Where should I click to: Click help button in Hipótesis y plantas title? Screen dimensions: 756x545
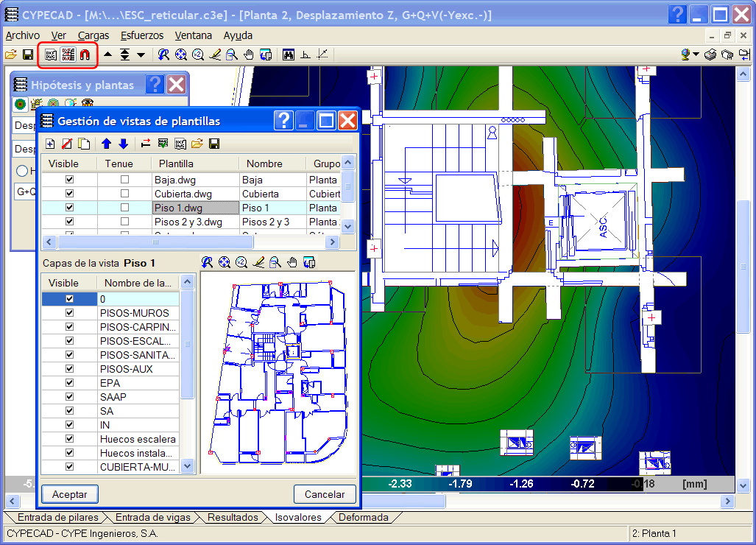click(x=155, y=85)
